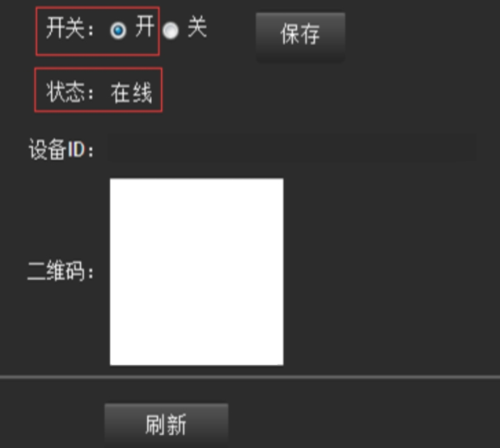The height and width of the screenshot is (448, 500).
Task: Click the 关 text beside the radio
Action: (x=197, y=27)
